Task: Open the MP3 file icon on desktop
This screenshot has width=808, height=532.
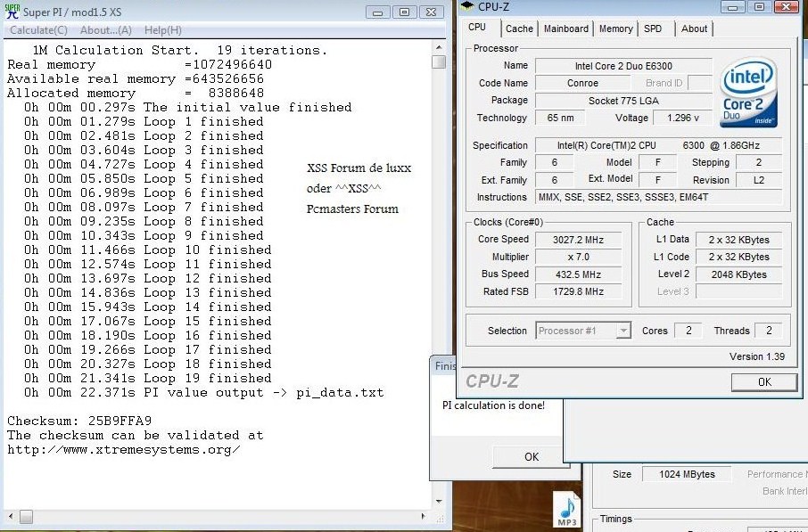Action: 567,509
